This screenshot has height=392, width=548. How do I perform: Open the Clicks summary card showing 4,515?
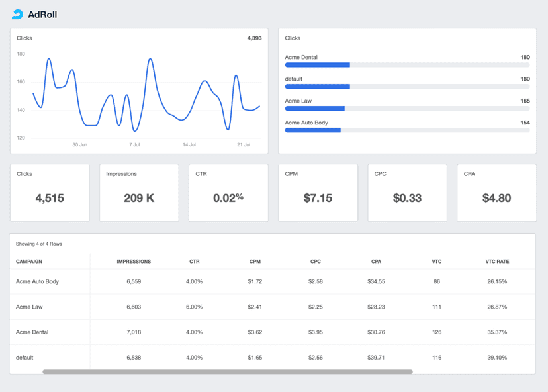[50, 191]
